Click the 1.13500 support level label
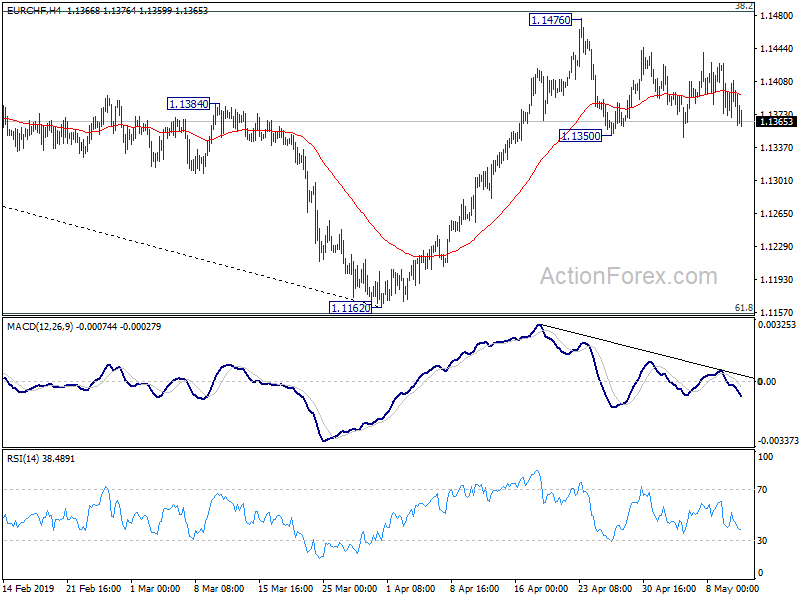This screenshot has width=800, height=600. [x=580, y=136]
